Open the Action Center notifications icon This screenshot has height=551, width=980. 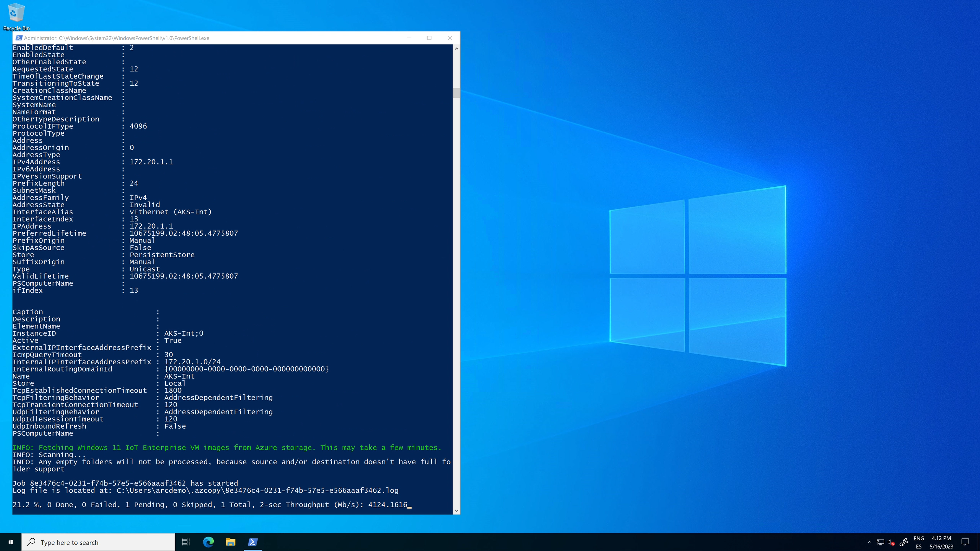tap(965, 542)
